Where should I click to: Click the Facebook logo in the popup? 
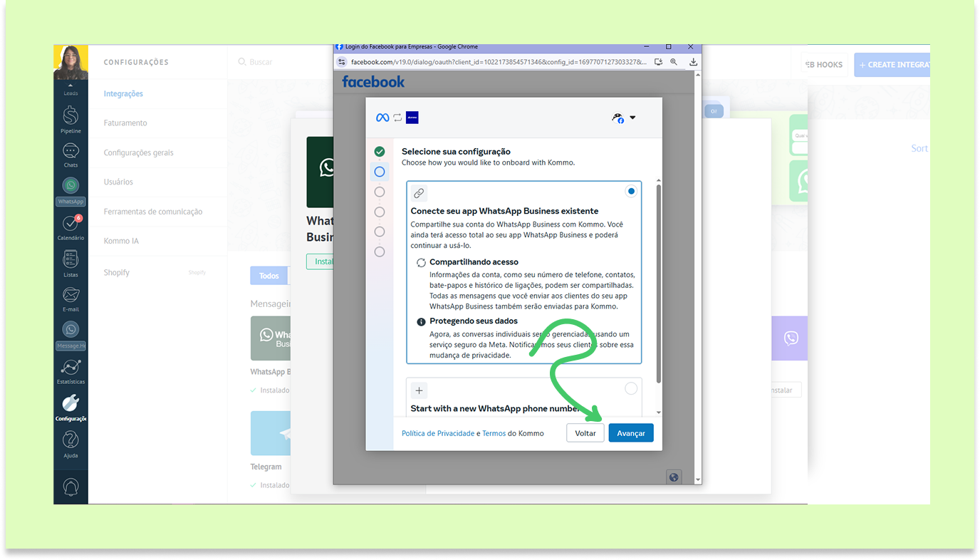coord(373,81)
